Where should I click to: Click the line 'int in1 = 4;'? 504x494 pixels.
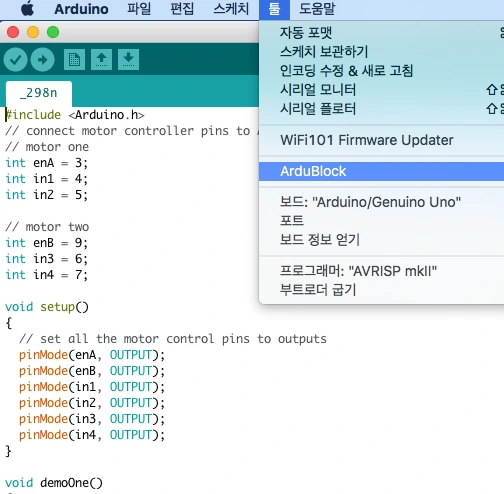coord(46,179)
